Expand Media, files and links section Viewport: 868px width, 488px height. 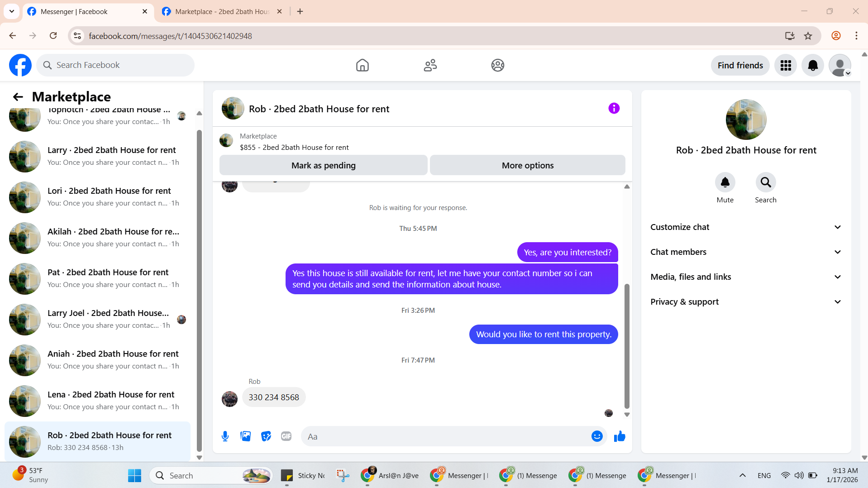pyautogui.click(x=746, y=277)
